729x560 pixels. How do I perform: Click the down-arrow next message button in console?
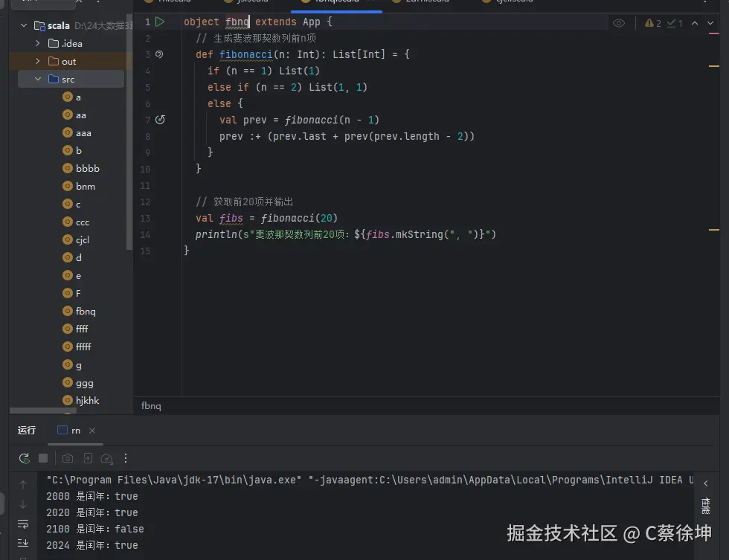[23, 503]
